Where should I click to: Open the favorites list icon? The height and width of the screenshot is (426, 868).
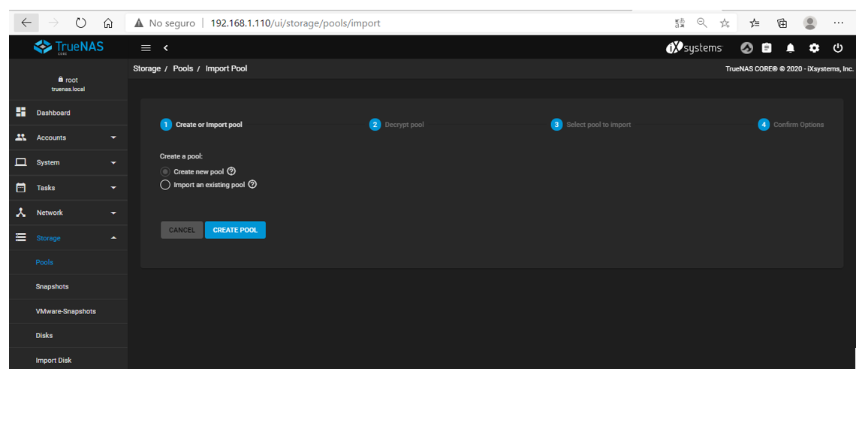(755, 23)
